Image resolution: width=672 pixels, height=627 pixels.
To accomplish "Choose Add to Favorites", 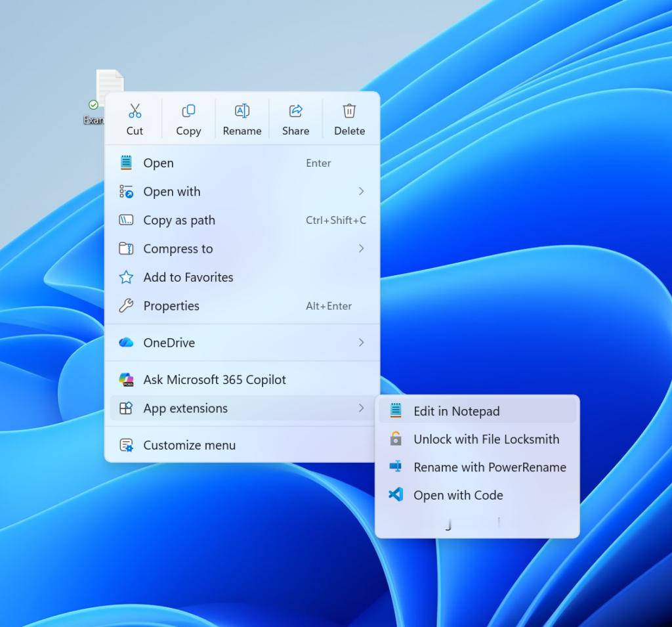I will point(242,277).
